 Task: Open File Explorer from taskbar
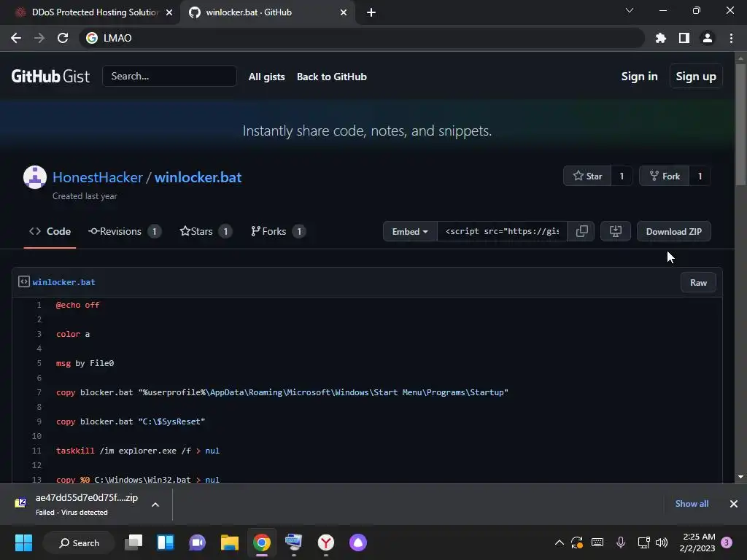[x=230, y=542]
